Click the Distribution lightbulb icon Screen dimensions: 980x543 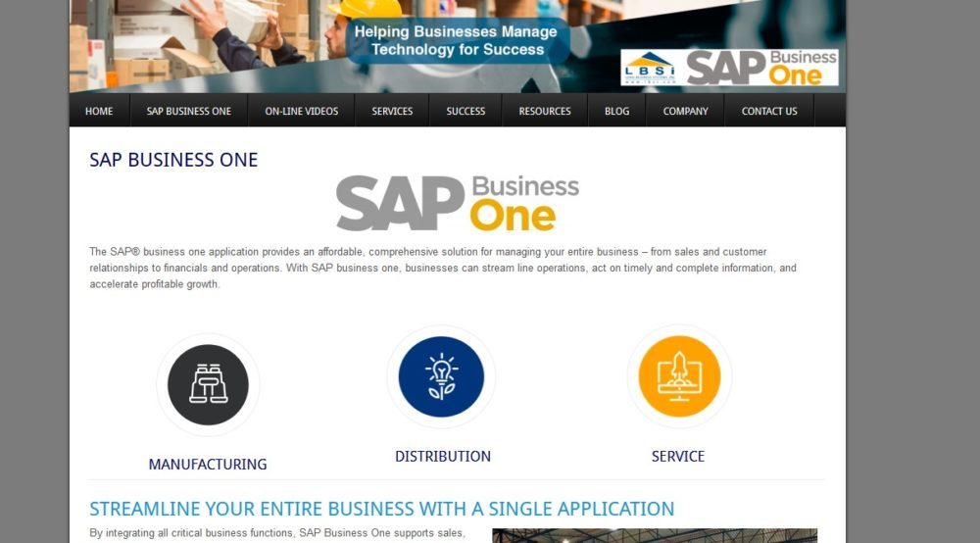pos(441,376)
